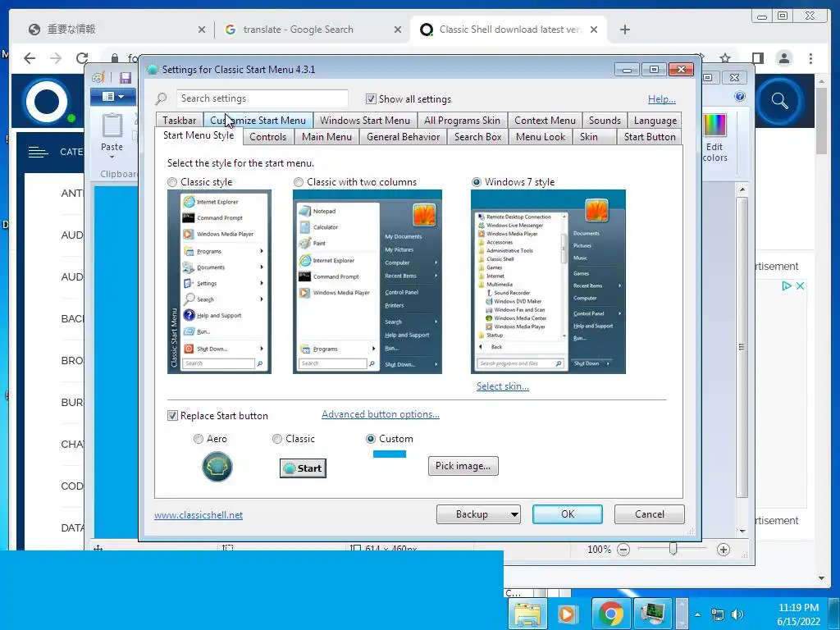The width and height of the screenshot is (840, 630).
Task: Click Chrome's back arrow
Action: click(x=30, y=58)
